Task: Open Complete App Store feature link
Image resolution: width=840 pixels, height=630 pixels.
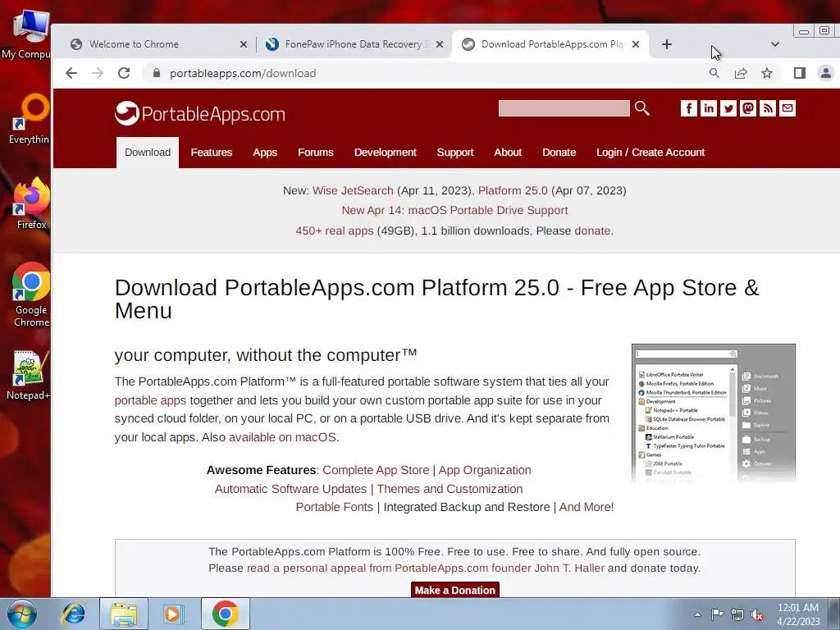Action: tap(376, 470)
